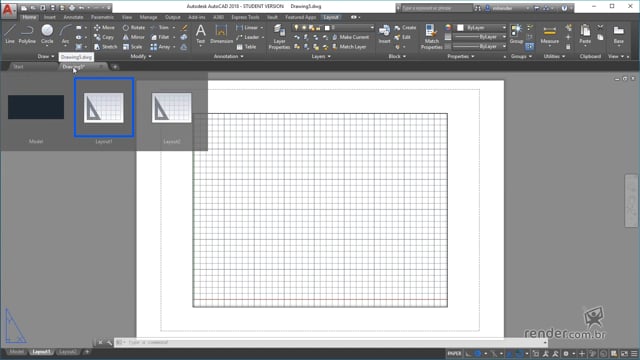Click the Erase tool in Modify panel
The image size is (640, 360).
[x=184, y=27]
